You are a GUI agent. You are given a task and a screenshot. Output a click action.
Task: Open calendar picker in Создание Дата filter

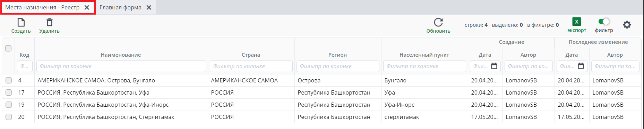click(494, 66)
